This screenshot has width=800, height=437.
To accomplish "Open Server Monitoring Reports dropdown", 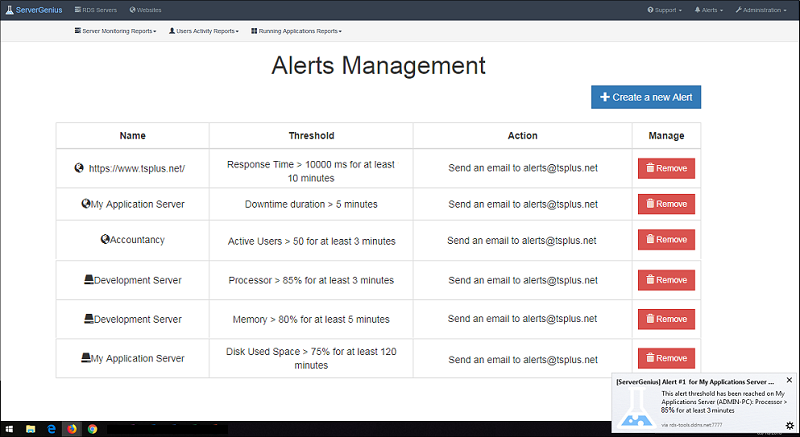I will (116, 31).
